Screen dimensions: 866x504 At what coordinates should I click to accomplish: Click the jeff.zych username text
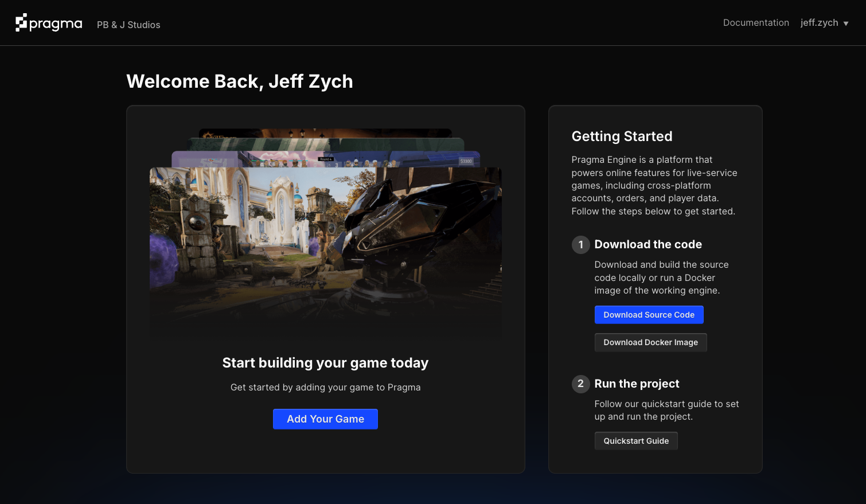pos(819,23)
